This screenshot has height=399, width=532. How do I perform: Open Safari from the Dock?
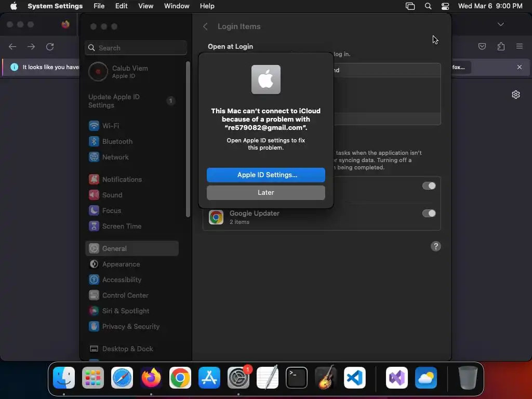pos(122,378)
